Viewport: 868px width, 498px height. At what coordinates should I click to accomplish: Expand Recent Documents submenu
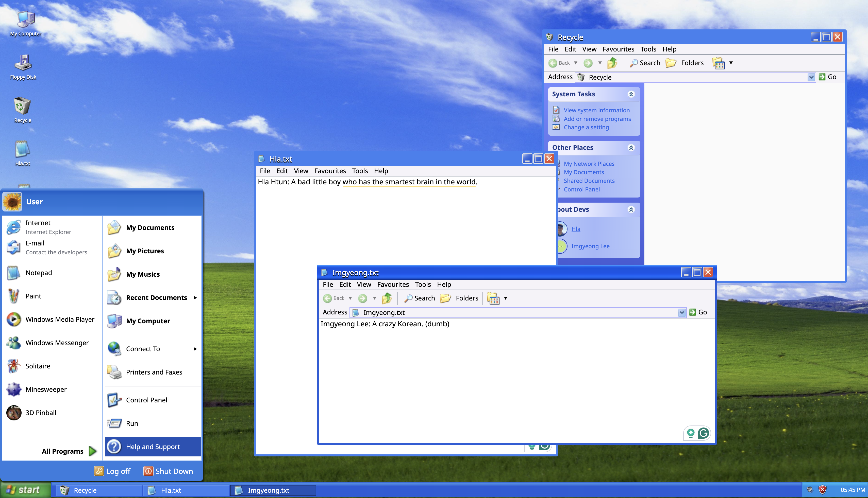point(156,298)
